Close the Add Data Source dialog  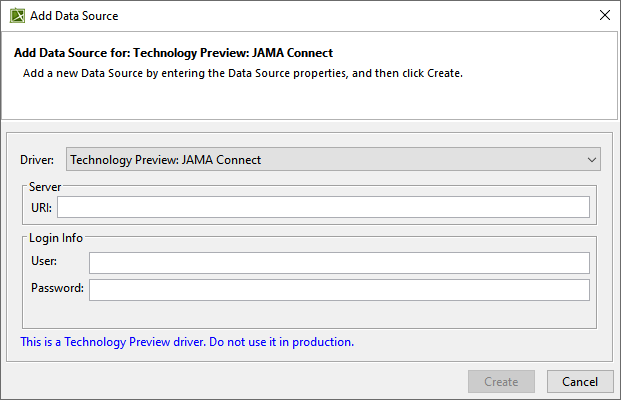603,15
